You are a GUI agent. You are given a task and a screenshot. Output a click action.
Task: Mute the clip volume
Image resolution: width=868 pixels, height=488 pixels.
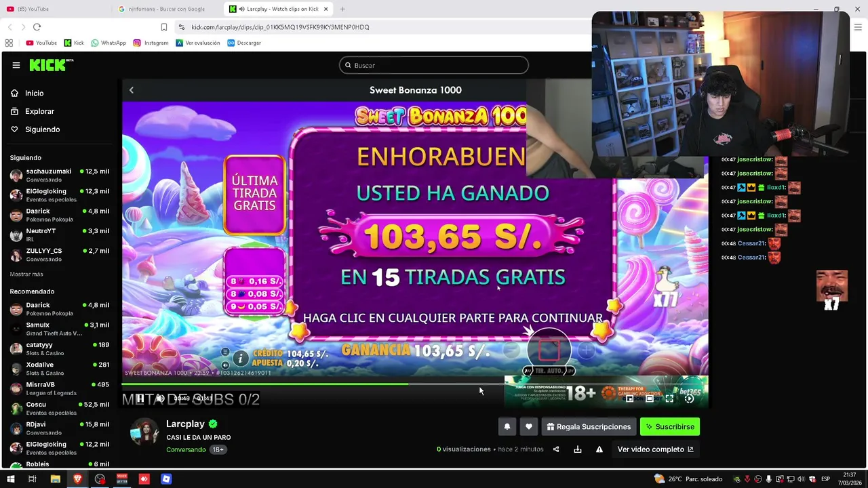pos(160,399)
